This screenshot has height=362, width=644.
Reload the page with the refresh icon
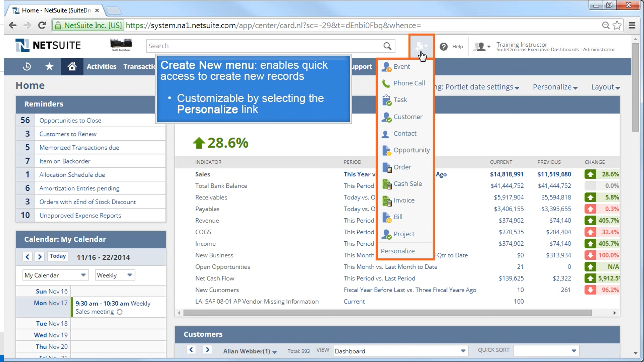tap(42, 25)
